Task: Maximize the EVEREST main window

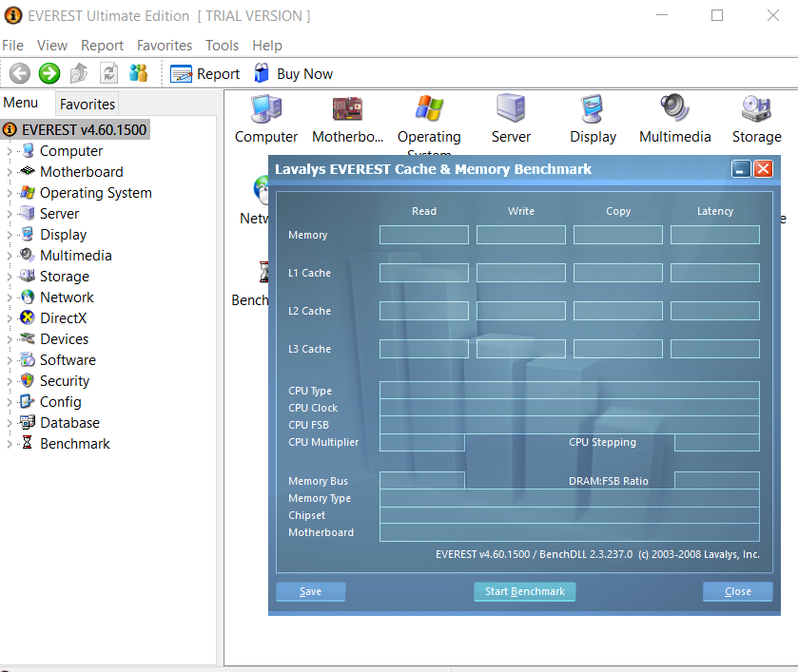Action: [717, 15]
